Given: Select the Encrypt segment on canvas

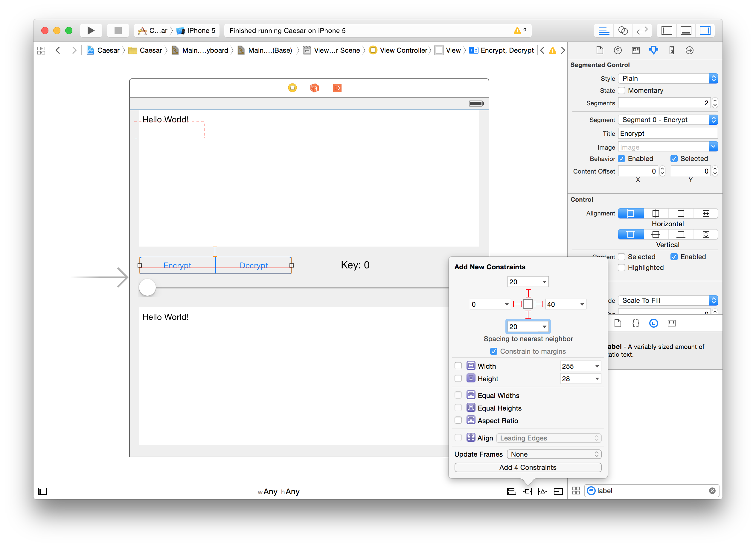Looking at the screenshot, I should 177,265.
